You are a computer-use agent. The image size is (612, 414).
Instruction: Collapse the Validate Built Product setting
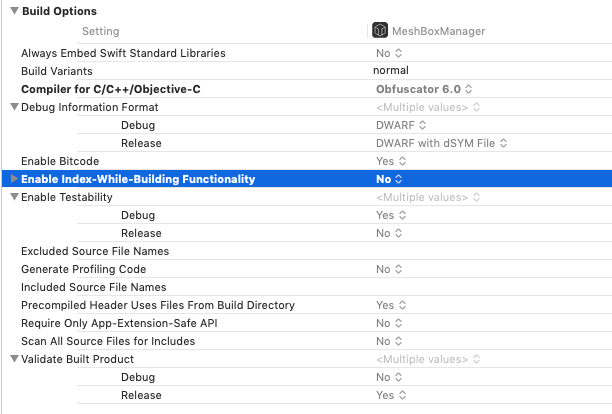pos(14,359)
